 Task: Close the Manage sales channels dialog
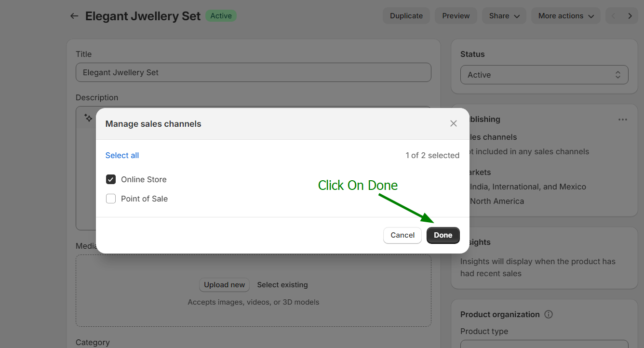coord(453,123)
